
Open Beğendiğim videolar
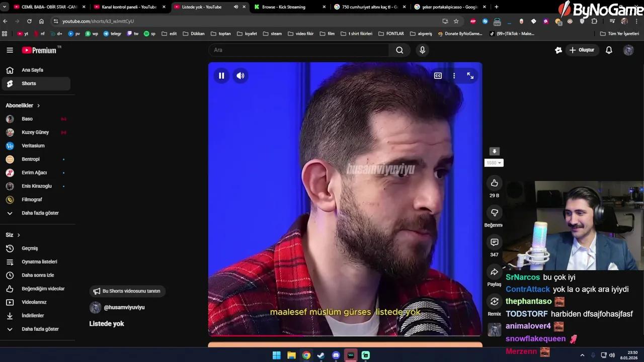(36, 289)
